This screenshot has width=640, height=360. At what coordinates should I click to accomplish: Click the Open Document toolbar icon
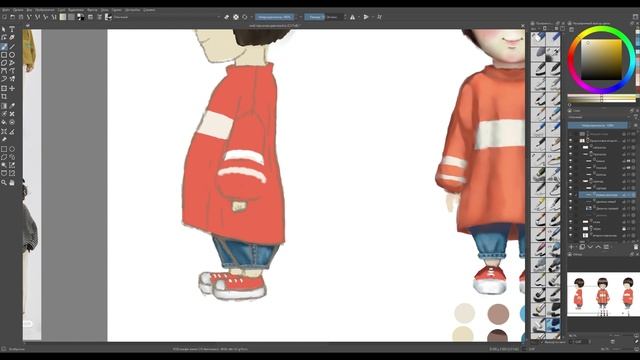[x=12, y=17]
